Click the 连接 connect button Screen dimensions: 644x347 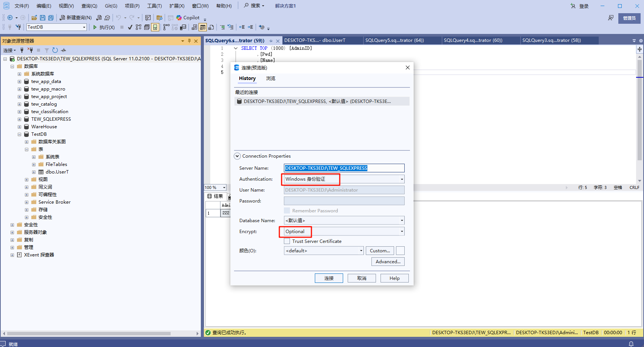point(329,278)
